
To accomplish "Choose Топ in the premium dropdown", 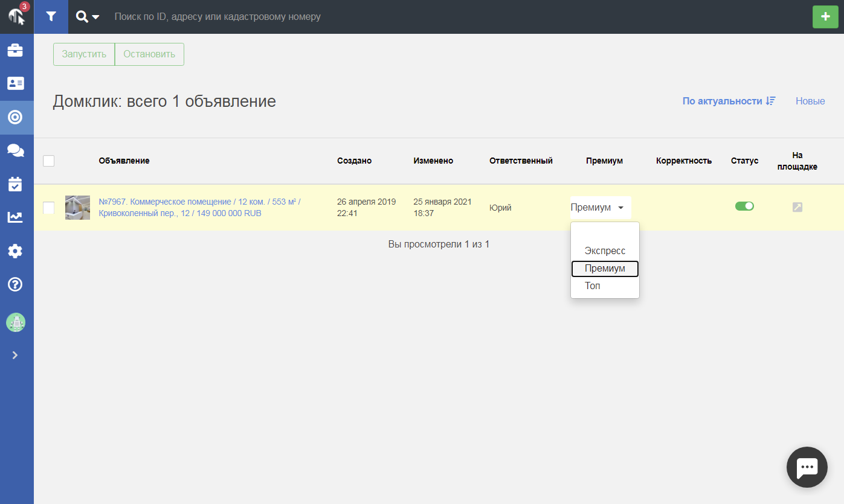I will [x=605, y=286].
